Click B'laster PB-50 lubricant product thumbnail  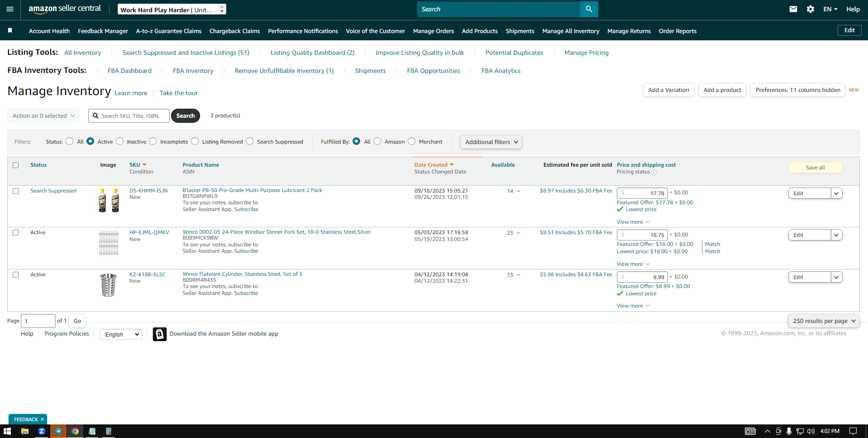[x=109, y=201]
